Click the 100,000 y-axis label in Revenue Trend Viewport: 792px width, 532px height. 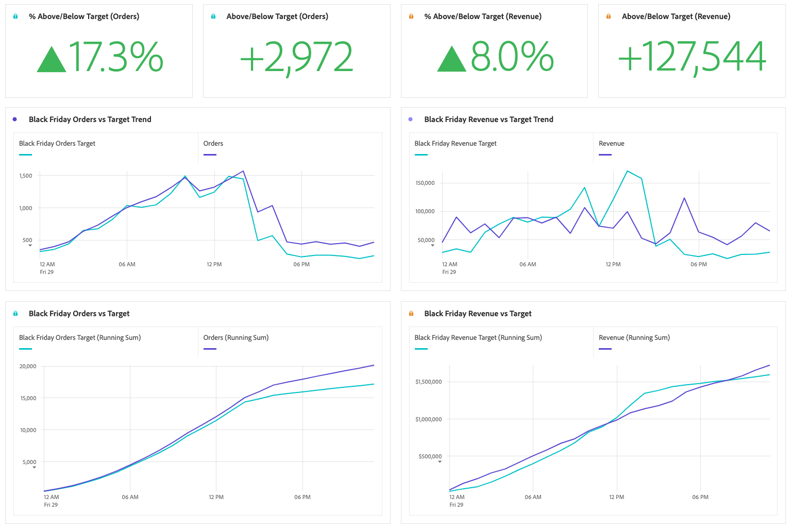[x=425, y=211]
